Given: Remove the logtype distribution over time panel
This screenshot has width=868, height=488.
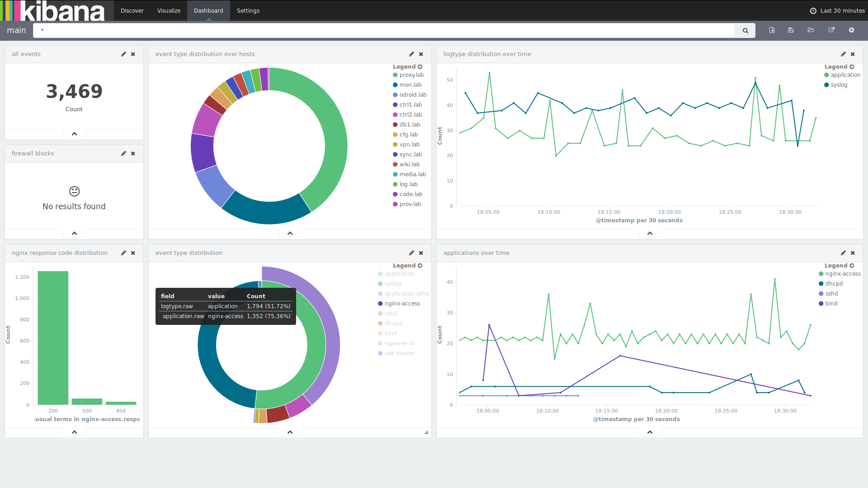Looking at the screenshot, I should [x=853, y=54].
